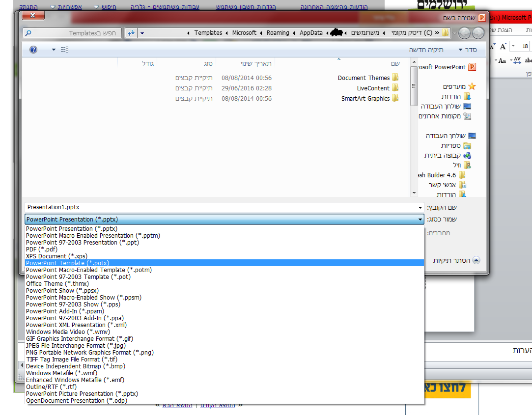
Task: Click AppData in the address path
Action: click(311, 33)
